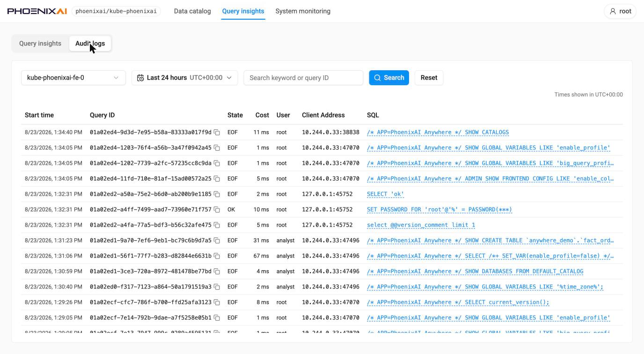Click the 67 ms cost cell
This screenshot has height=354, width=644.
coord(261,256)
